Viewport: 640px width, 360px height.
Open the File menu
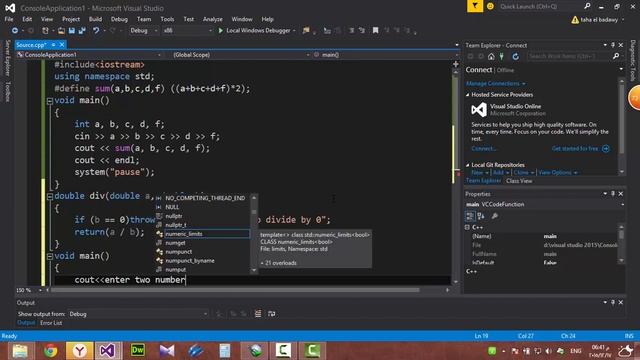[9, 19]
